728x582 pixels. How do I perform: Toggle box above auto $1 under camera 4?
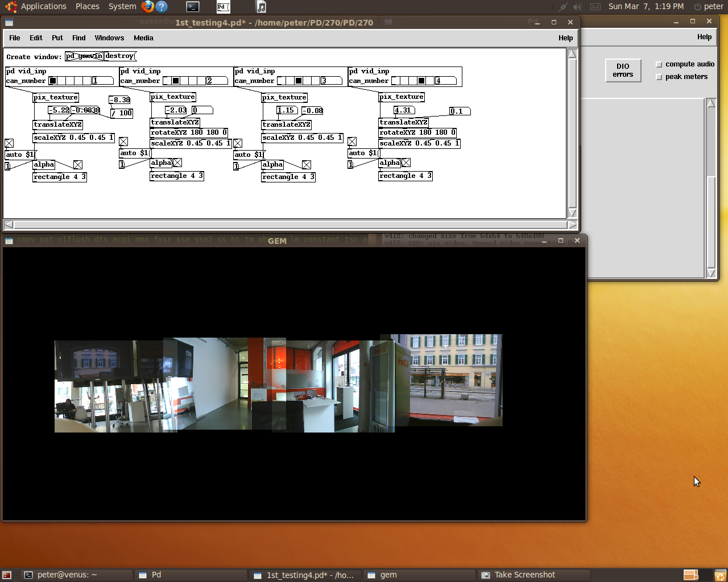pyautogui.click(x=352, y=142)
